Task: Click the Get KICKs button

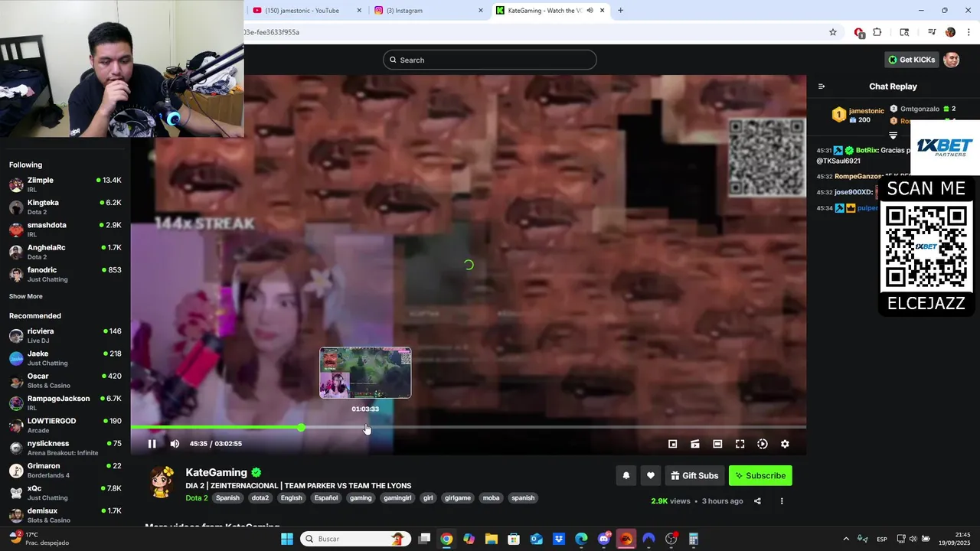Action: click(x=911, y=60)
